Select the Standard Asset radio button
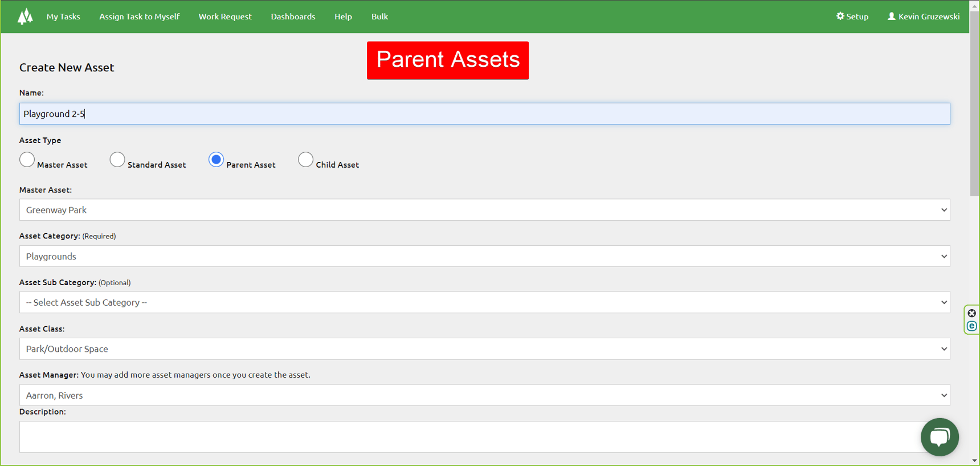 [x=117, y=160]
